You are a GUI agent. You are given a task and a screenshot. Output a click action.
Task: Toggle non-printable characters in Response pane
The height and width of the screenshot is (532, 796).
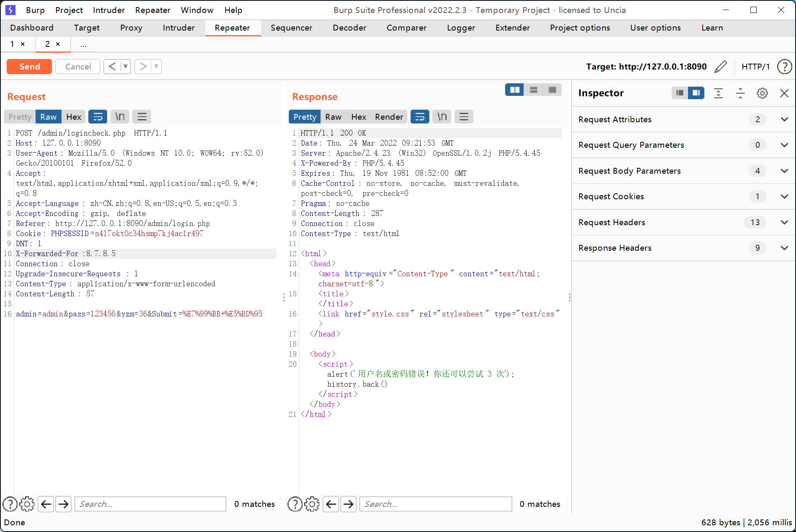[442, 117]
